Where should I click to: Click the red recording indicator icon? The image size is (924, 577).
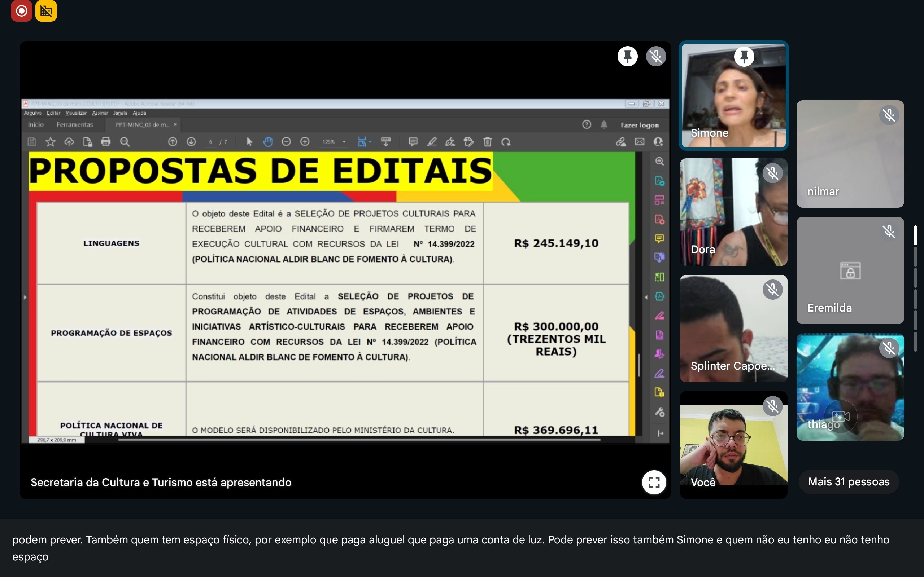pyautogui.click(x=21, y=11)
